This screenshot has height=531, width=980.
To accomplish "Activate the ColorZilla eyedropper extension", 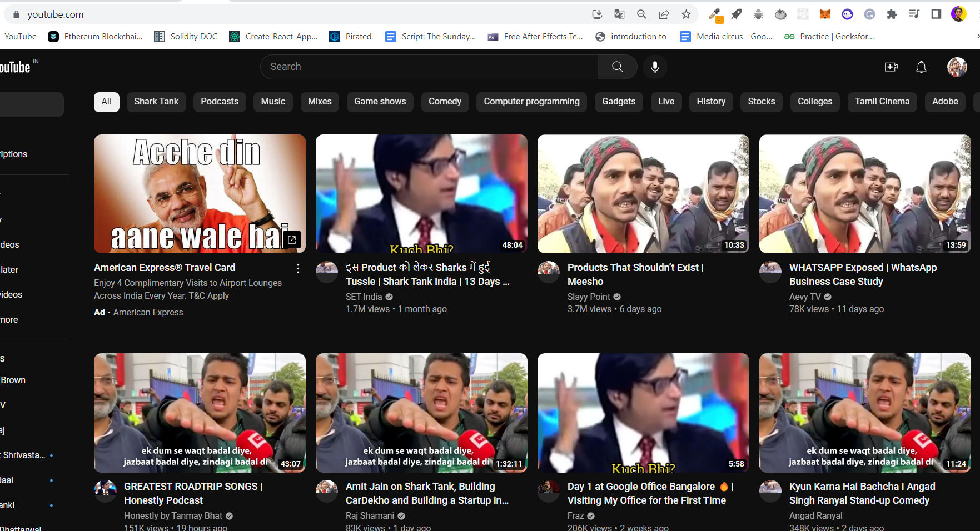I will pos(714,14).
